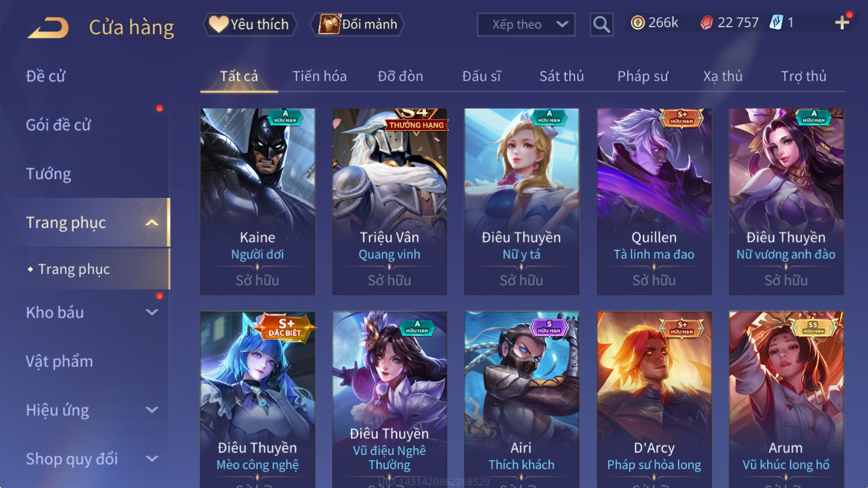Image resolution: width=868 pixels, height=488 pixels.
Task: Select Quillen Tà linh ma đao card
Action: coord(654,202)
